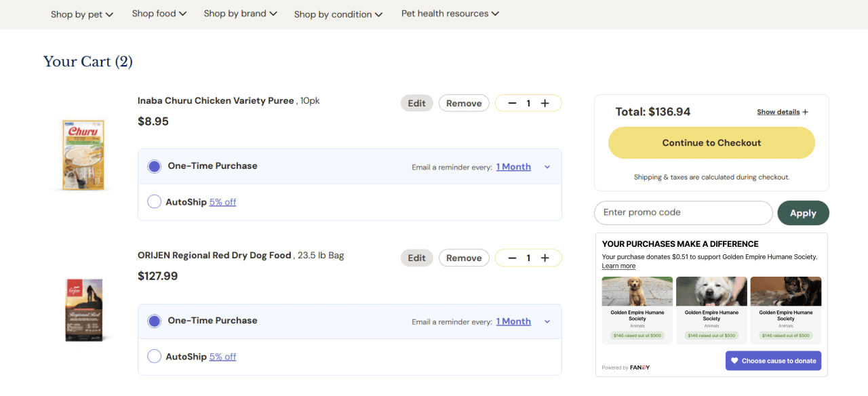868x396 pixels.
Task: Open the Shop food menu
Action: 159,14
